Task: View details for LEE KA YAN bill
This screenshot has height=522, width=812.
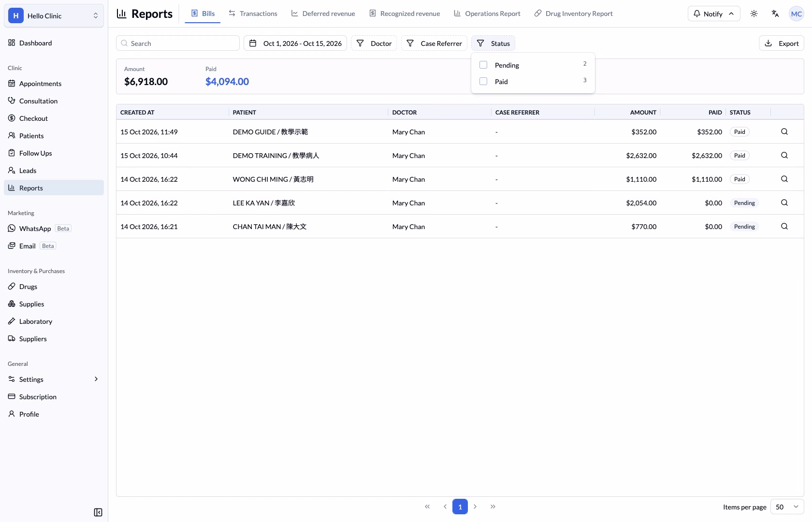Action: pos(784,203)
